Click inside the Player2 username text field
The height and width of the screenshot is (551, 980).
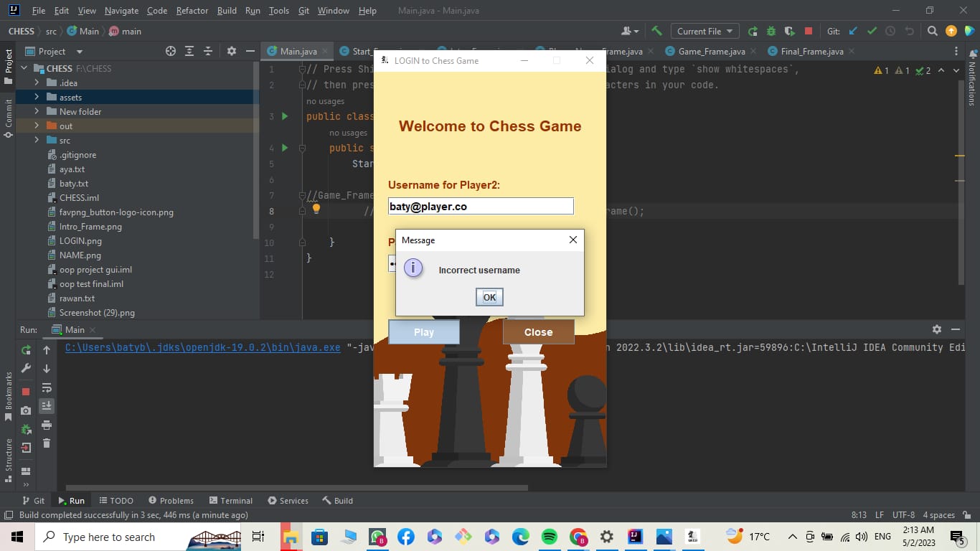(480, 206)
